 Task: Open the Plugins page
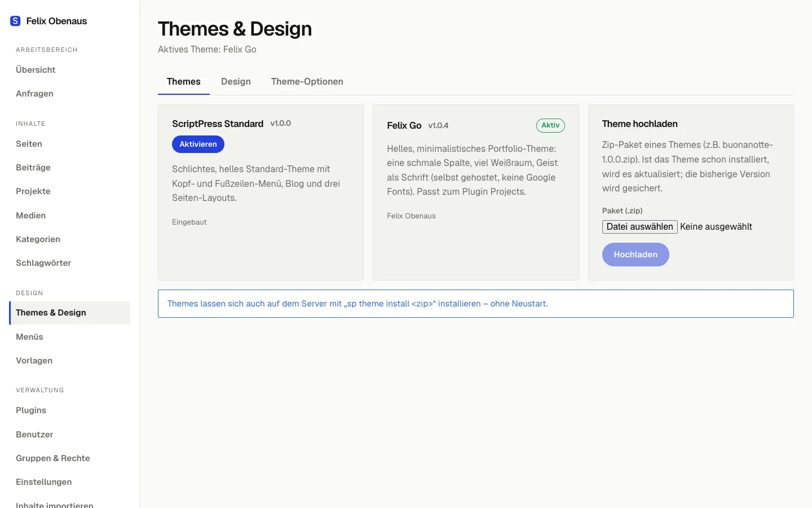coord(69,410)
